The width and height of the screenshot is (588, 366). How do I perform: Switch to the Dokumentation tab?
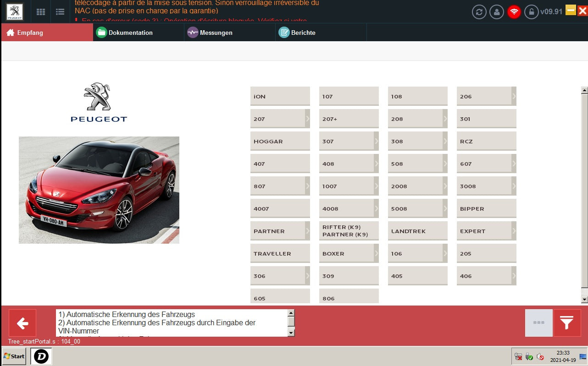tap(130, 33)
